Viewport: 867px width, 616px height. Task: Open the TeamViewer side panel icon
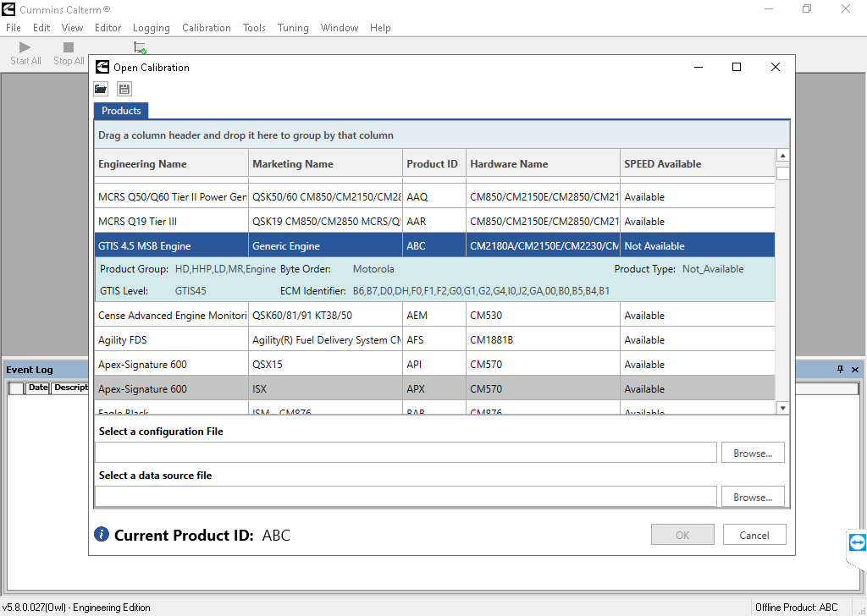tap(857, 542)
